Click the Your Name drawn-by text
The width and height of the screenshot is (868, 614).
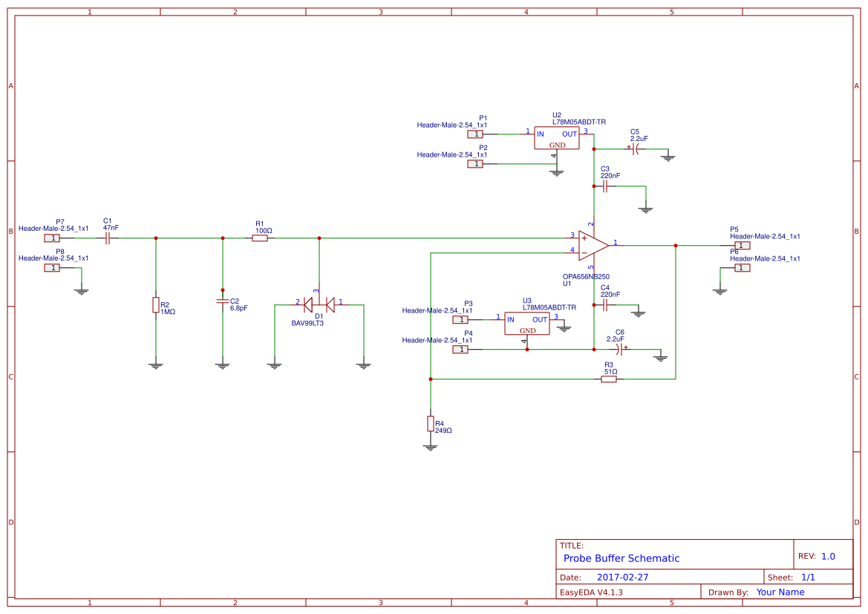pyautogui.click(x=780, y=592)
